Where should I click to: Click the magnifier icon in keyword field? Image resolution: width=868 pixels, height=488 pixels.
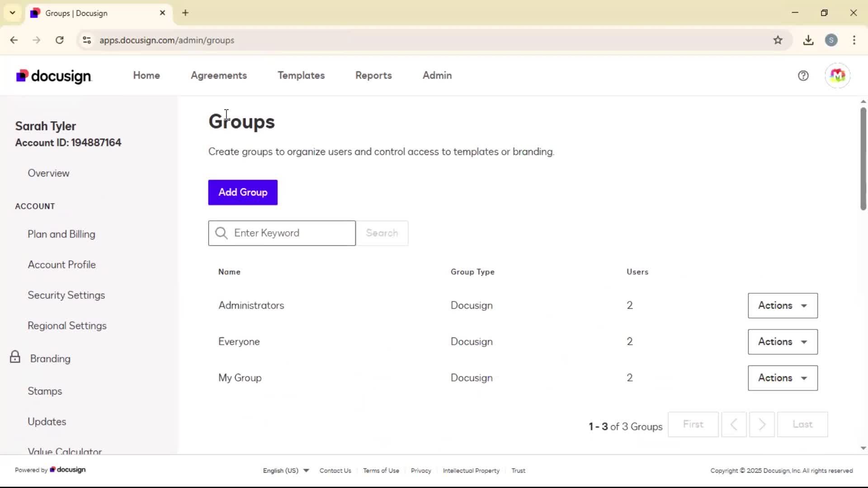(221, 233)
